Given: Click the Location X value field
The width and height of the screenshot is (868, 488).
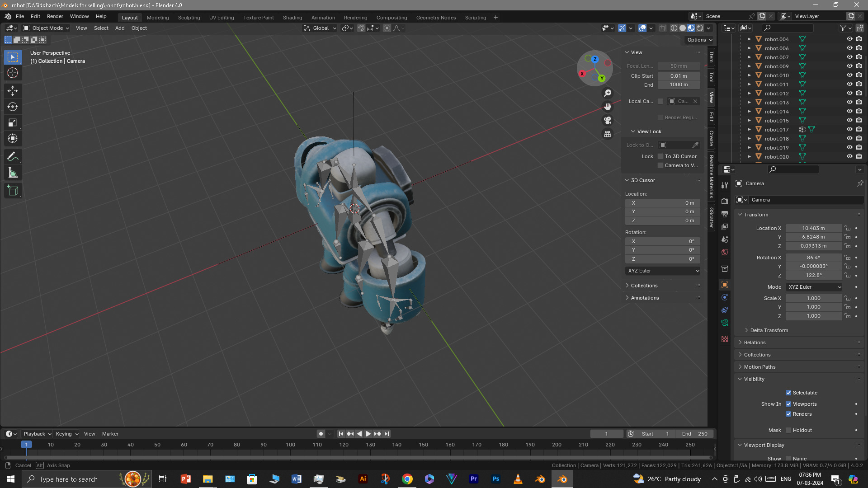Looking at the screenshot, I should pos(814,228).
